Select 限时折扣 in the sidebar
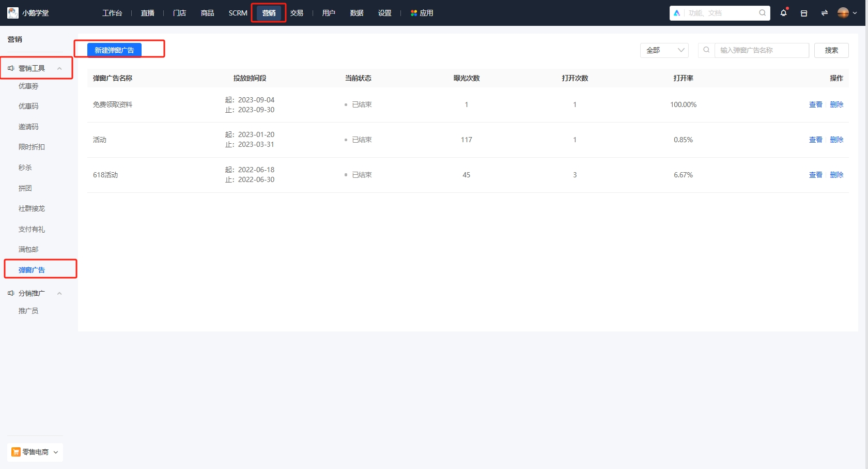The width and height of the screenshot is (868, 469). pyautogui.click(x=32, y=147)
